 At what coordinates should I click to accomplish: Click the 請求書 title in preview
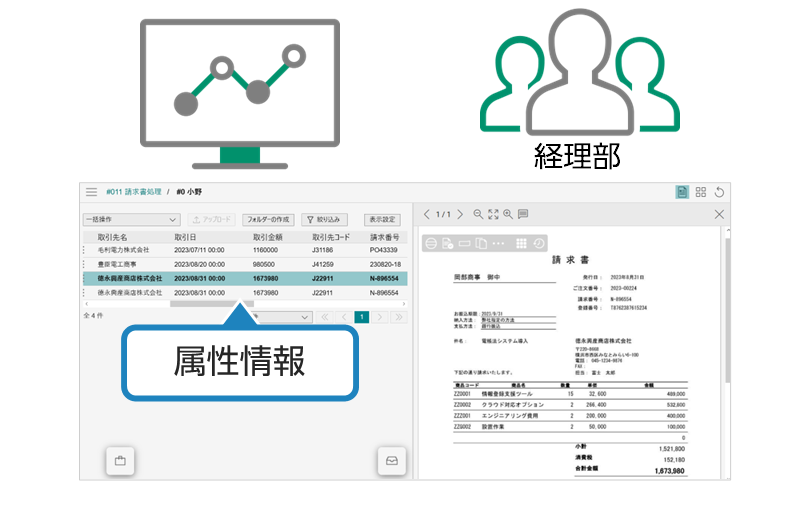[570, 259]
